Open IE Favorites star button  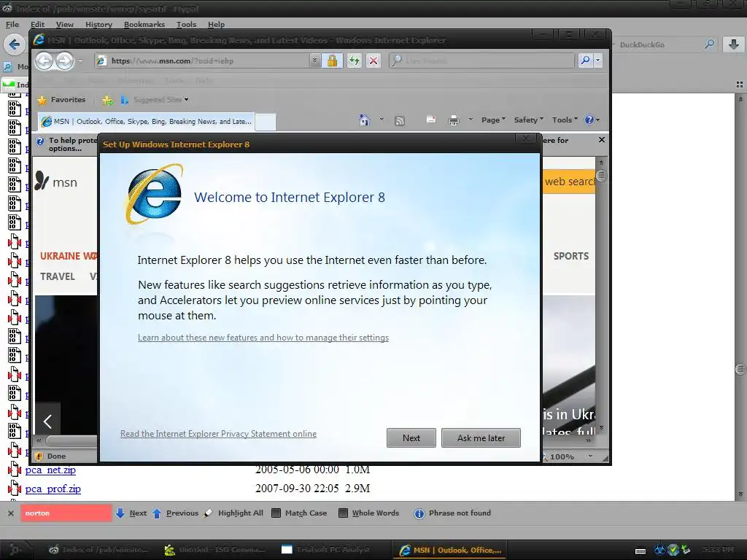61,99
